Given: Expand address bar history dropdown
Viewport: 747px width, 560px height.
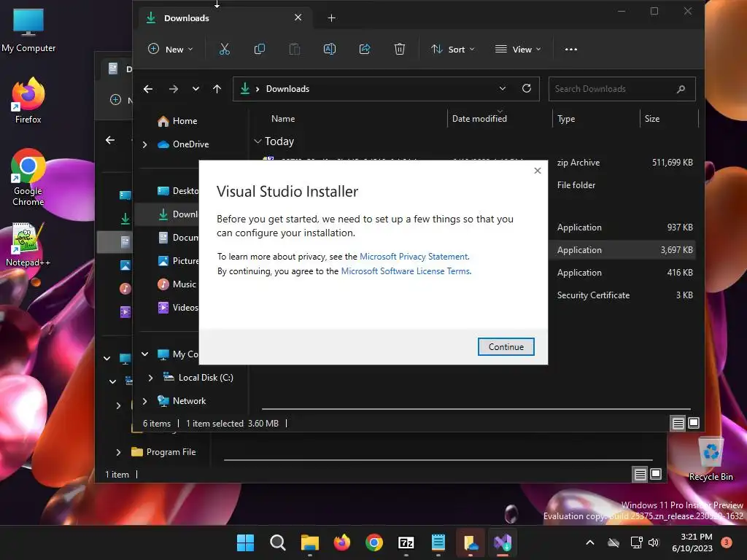Looking at the screenshot, I should [x=502, y=88].
